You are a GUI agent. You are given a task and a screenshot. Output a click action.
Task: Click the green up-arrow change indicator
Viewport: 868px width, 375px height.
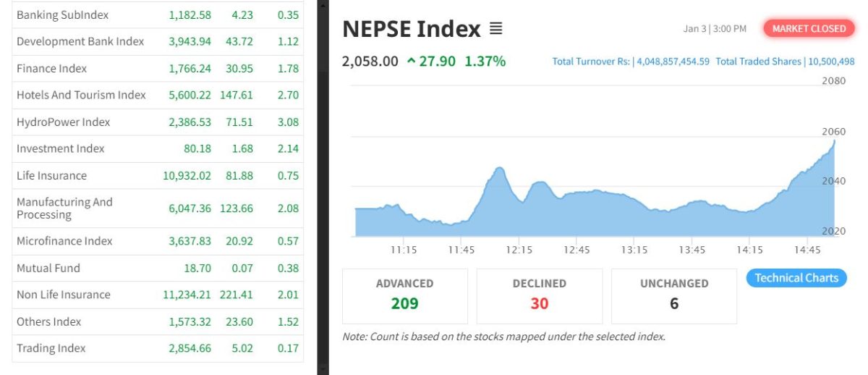[x=411, y=62]
